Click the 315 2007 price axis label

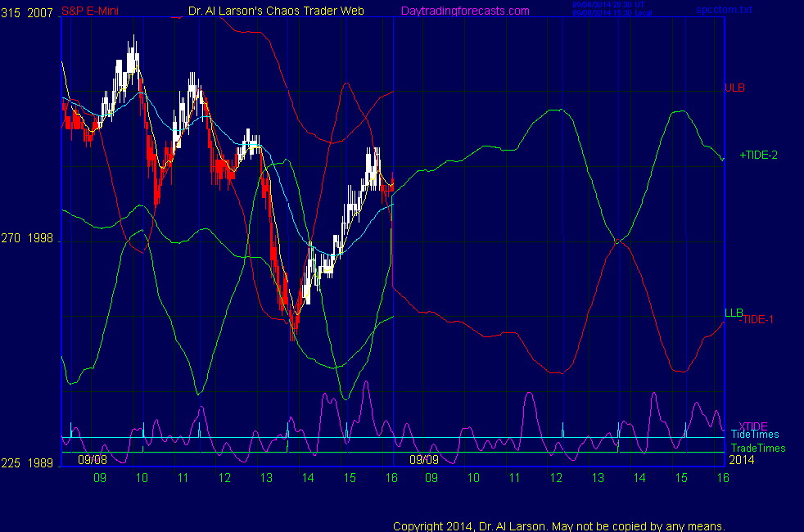tap(27, 13)
